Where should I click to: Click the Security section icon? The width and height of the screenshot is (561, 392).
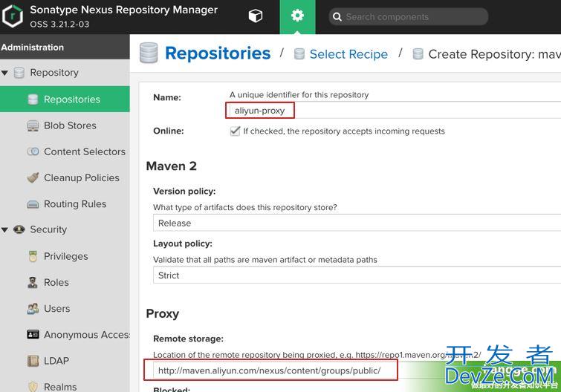point(19,229)
